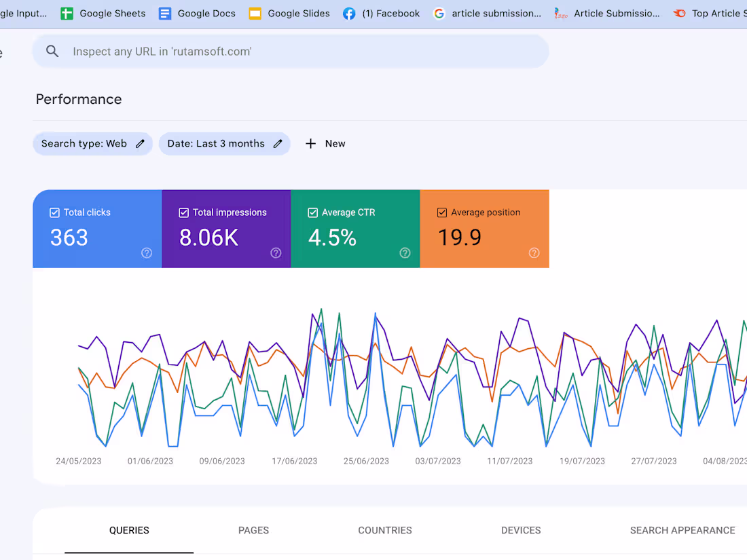Open New filter selection
Image resolution: width=747 pixels, height=560 pixels.
pos(325,143)
